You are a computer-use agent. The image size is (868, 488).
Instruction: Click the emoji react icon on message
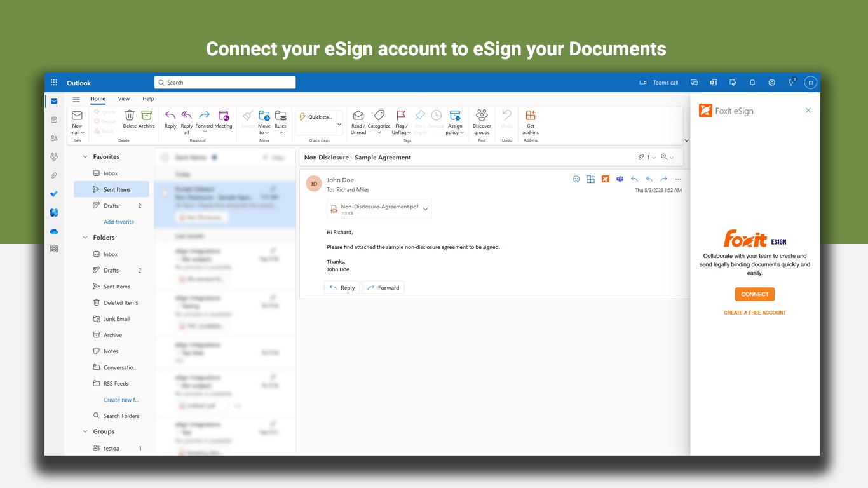[x=576, y=179]
